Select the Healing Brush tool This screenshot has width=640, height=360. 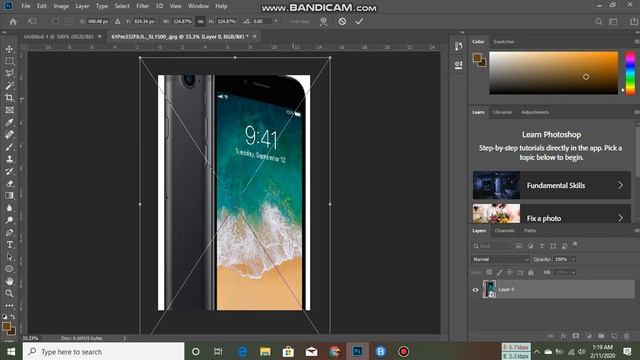click(9, 135)
